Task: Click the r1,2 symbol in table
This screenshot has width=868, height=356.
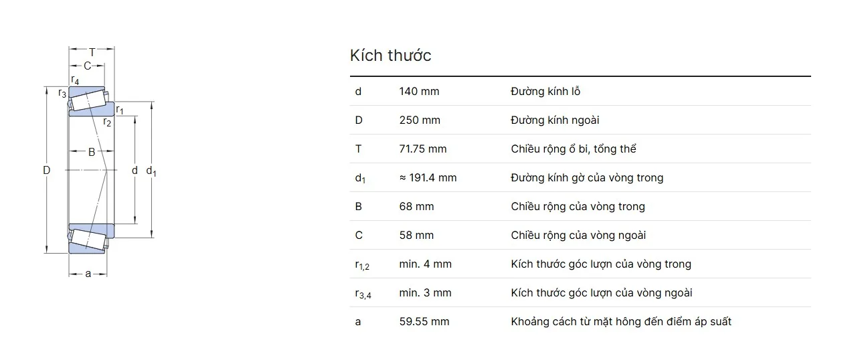Action: (362, 264)
